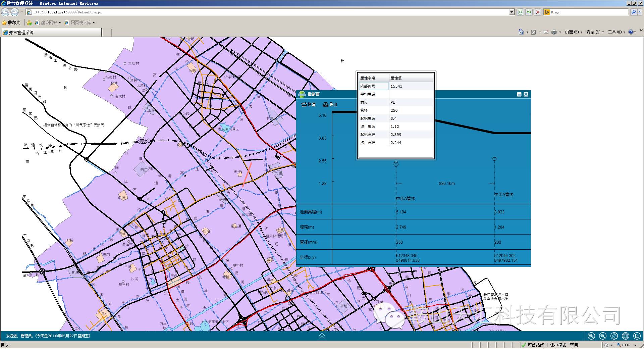The height and width of the screenshot is (349, 644).
Task: Open the recent pages dropdown arrow
Action: click(22, 12)
